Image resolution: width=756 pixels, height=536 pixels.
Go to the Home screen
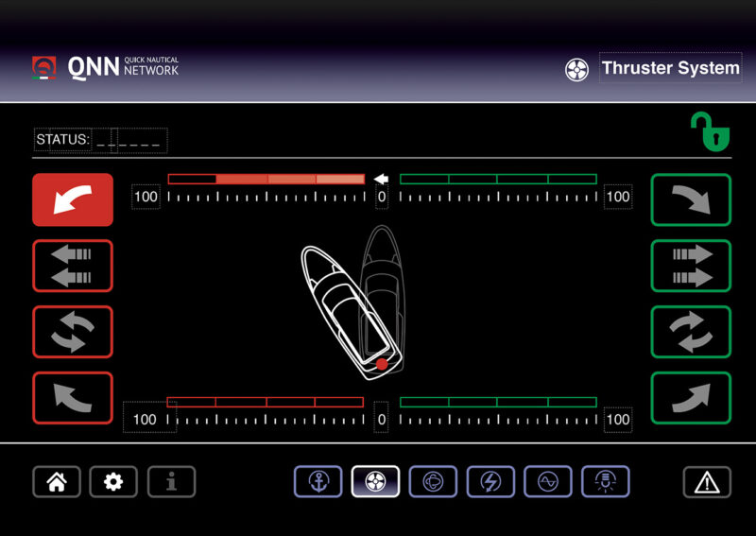[x=57, y=481]
